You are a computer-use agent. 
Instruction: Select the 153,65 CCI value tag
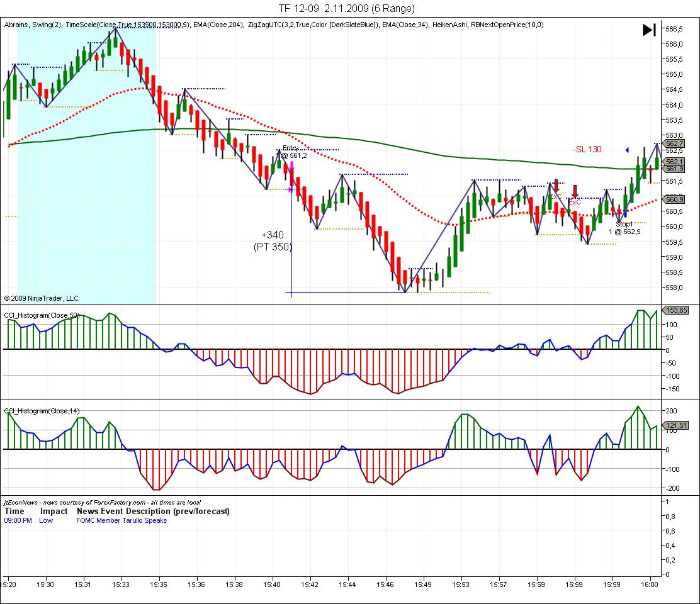point(676,310)
